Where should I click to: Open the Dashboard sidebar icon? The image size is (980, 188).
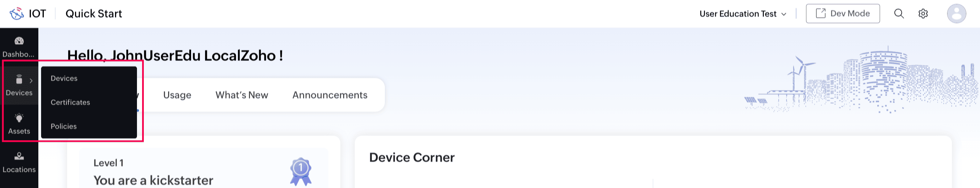[x=19, y=41]
